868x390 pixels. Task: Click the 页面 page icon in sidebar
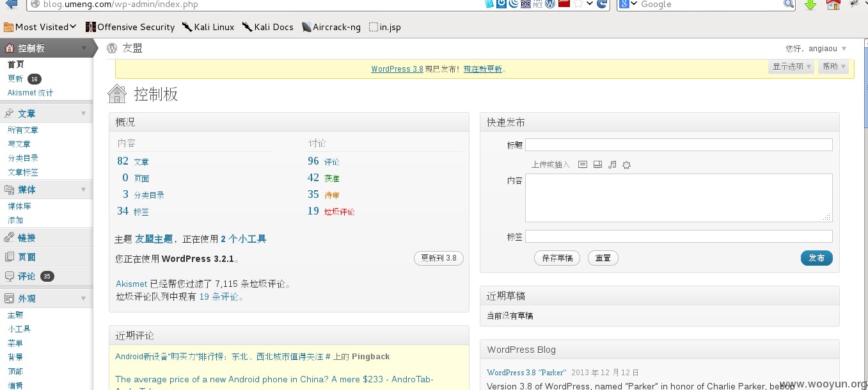coord(9,257)
